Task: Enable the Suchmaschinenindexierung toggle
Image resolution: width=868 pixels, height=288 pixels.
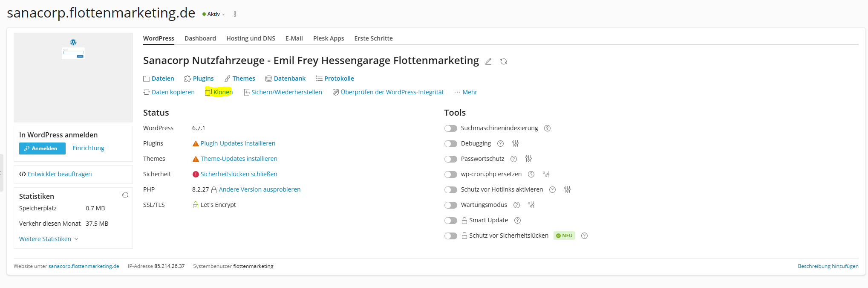Action: [450, 128]
